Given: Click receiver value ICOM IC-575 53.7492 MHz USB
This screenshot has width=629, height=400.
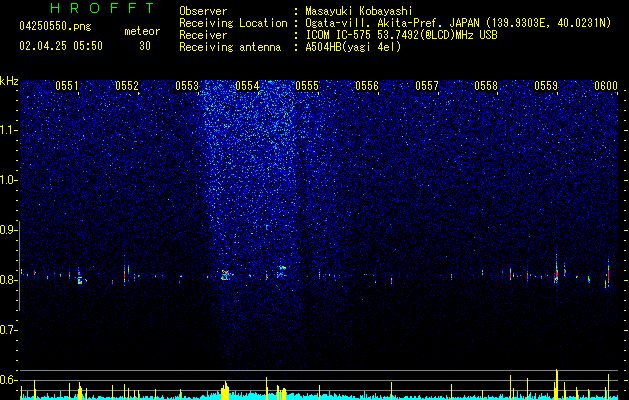Looking at the screenshot, I should (x=401, y=35).
